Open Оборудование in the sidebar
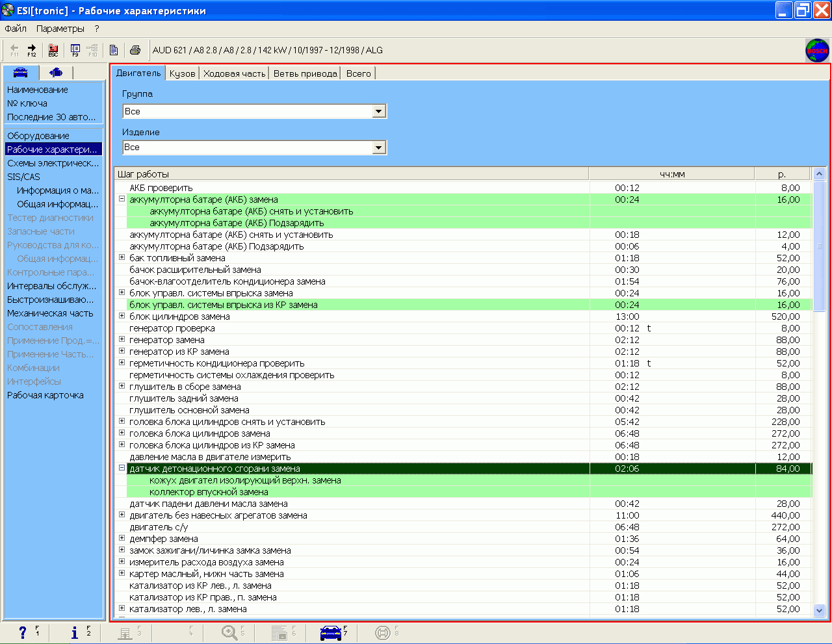 pos(38,136)
